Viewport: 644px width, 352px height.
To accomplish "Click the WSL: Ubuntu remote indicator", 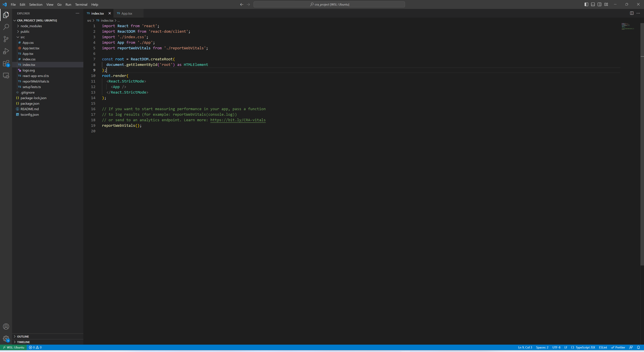I will [x=13, y=347].
